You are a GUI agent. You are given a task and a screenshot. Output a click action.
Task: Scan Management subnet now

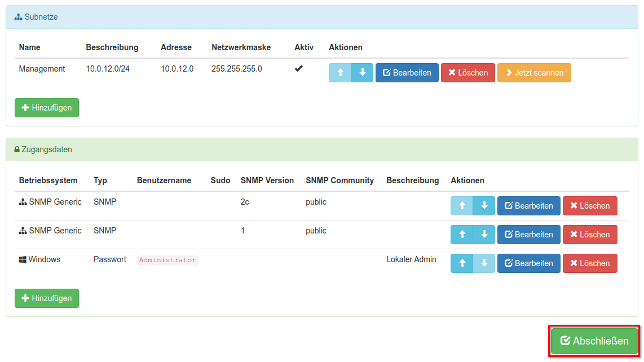pos(534,73)
